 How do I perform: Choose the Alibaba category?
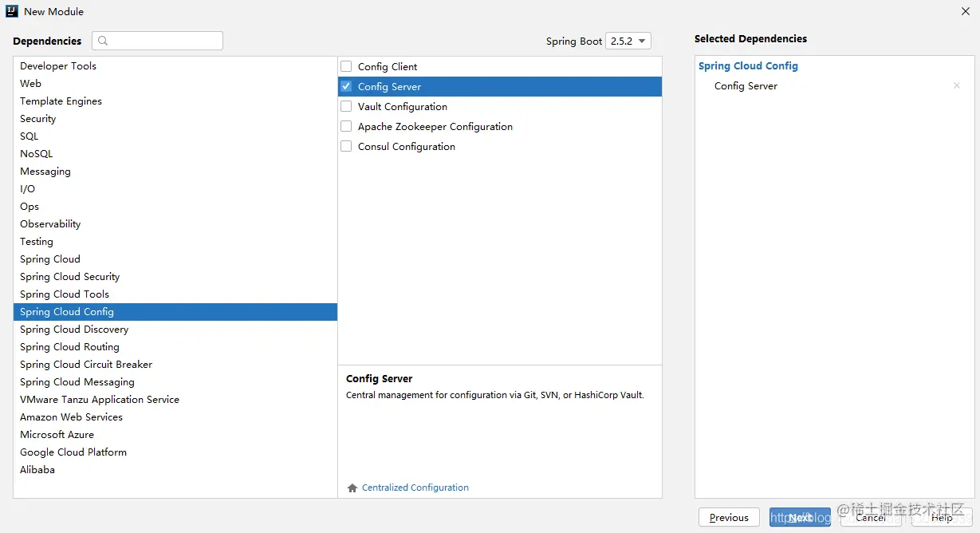tap(175, 470)
